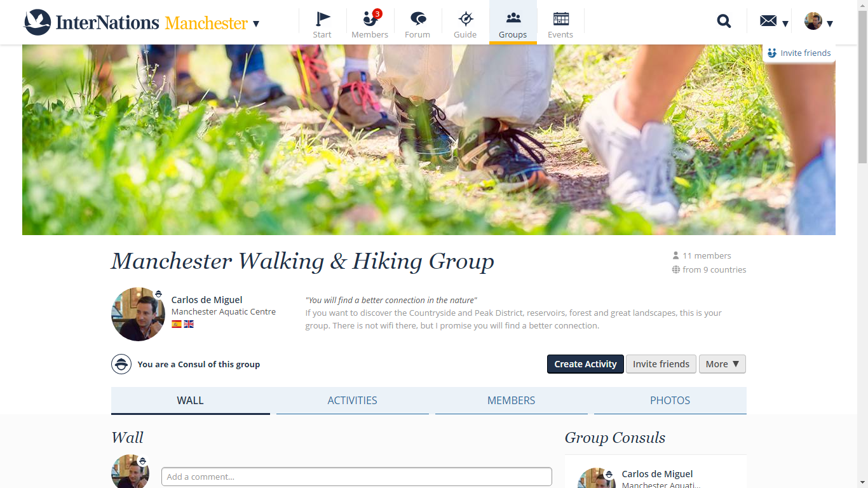Click the InterNations logo
The height and width of the screenshot is (488, 868).
92,23
